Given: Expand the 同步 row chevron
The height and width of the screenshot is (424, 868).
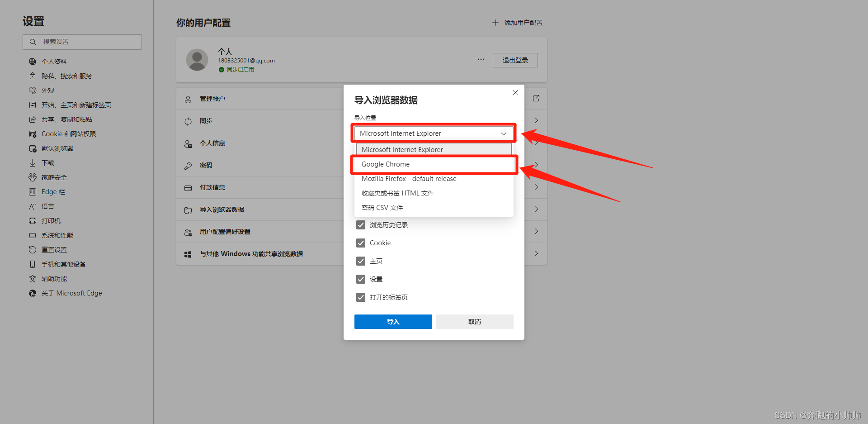Looking at the screenshot, I should (x=536, y=120).
